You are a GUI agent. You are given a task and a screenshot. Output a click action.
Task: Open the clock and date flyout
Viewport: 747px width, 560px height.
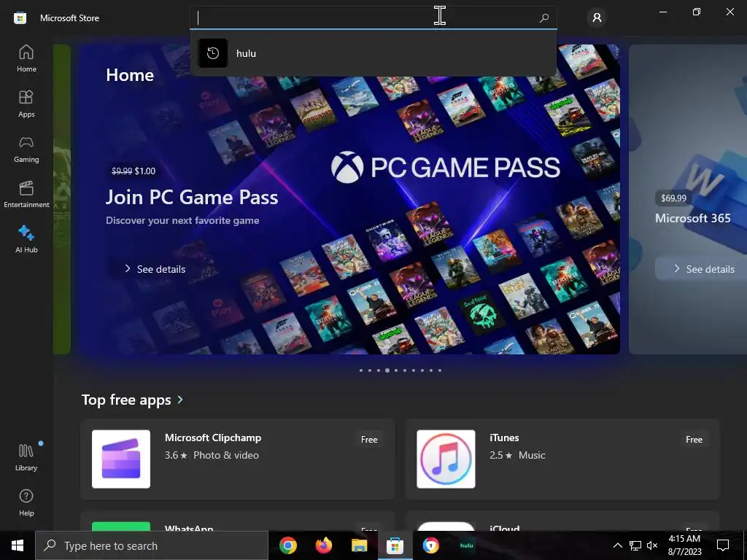[x=684, y=545]
